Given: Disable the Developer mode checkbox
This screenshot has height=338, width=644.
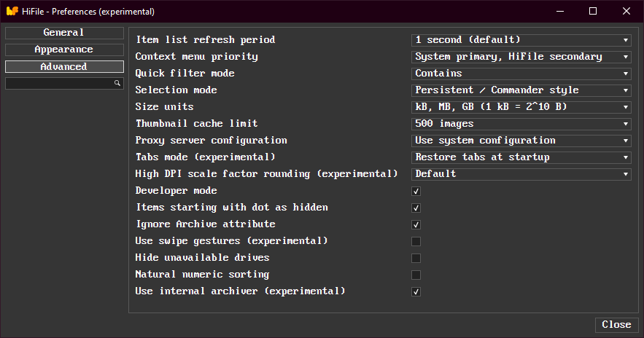Looking at the screenshot, I should (416, 191).
